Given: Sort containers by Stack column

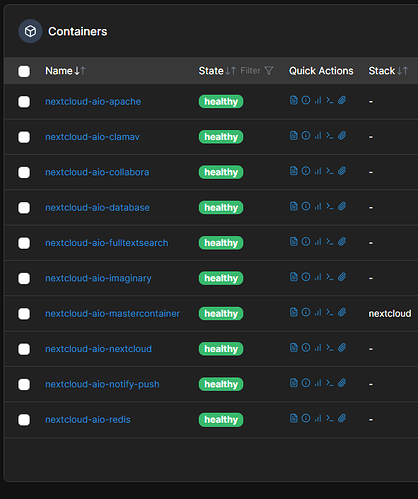Looking at the screenshot, I should pos(388,71).
